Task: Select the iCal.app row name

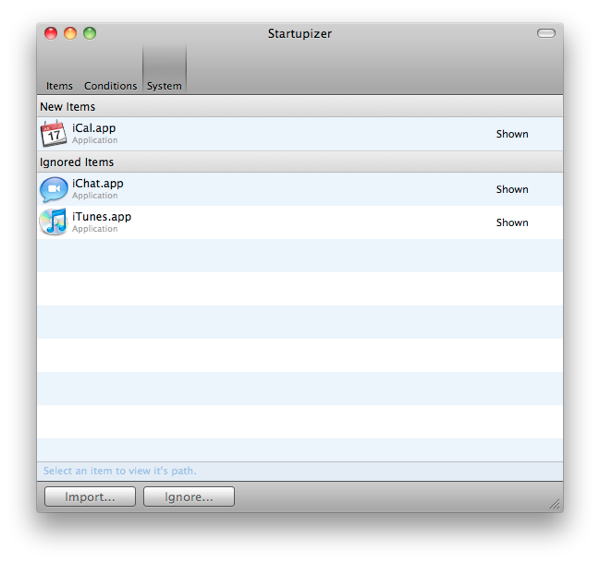Action: coord(94,128)
